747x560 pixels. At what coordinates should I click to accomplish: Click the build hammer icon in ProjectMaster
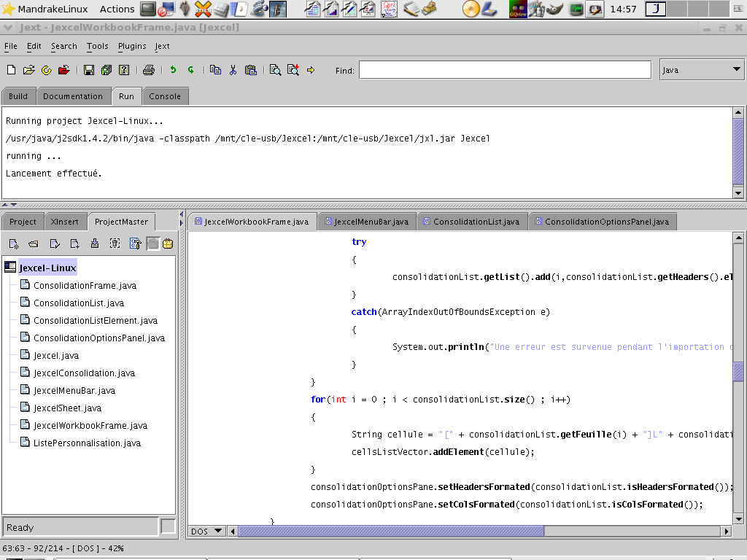[135, 244]
